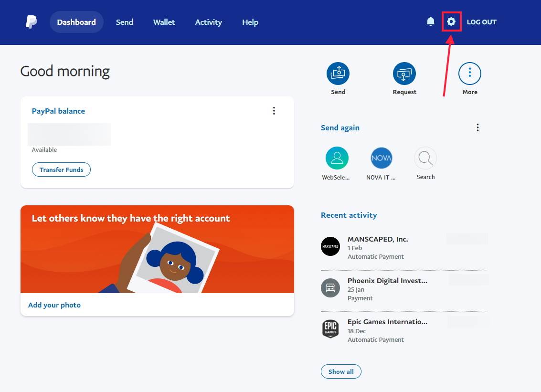Open account settings via gear icon
This screenshot has height=392, width=541.
(x=451, y=21)
